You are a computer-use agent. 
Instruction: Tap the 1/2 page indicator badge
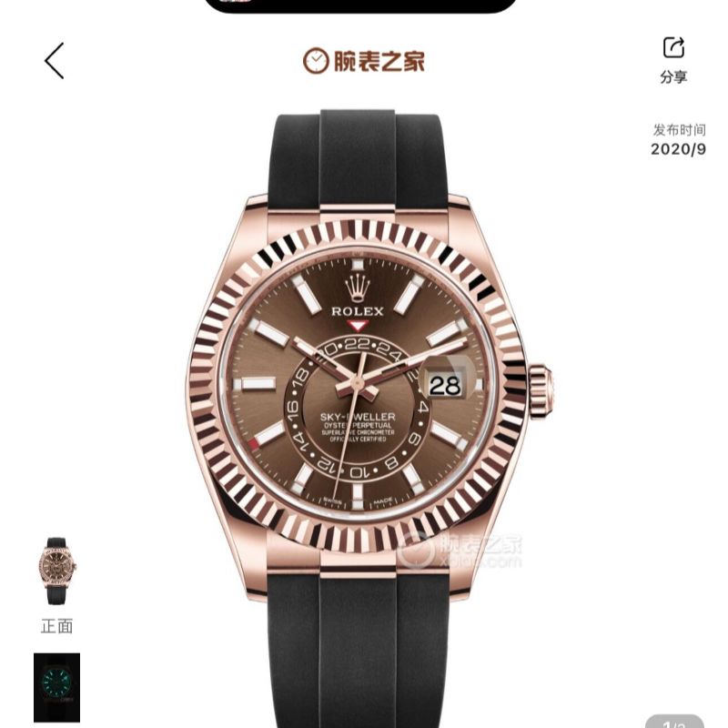pos(674,722)
